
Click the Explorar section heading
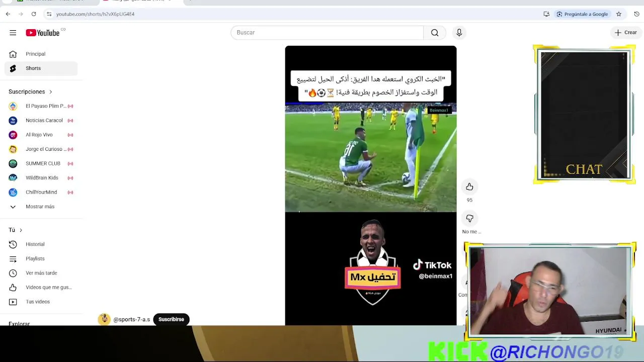coord(19,323)
